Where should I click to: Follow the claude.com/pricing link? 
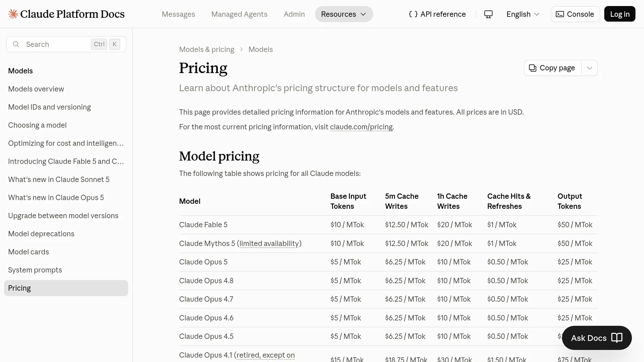(x=361, y=127)
